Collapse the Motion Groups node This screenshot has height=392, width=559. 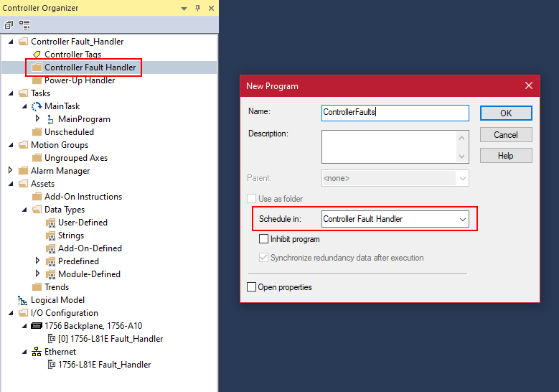pyautogui.click(x=11, y=145)
